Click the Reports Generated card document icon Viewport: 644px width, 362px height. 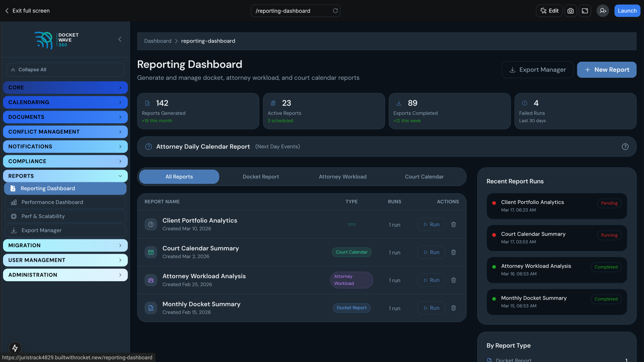pos(147,103)
